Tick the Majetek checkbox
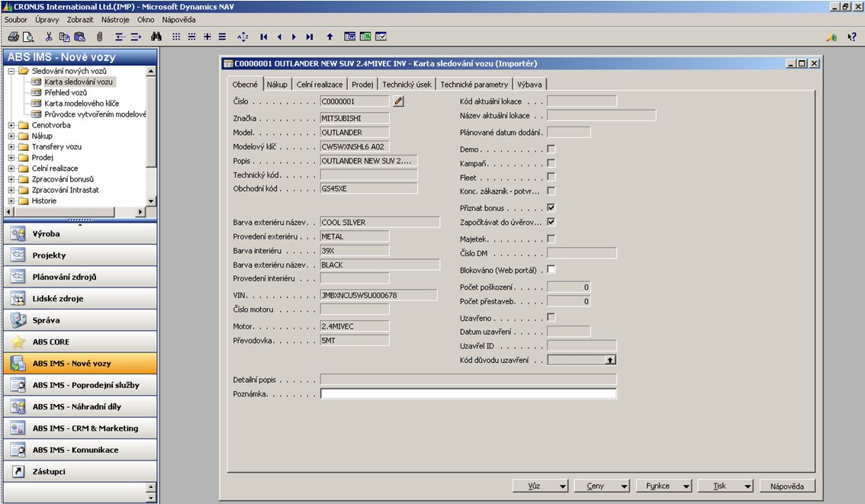 point(551,239)
